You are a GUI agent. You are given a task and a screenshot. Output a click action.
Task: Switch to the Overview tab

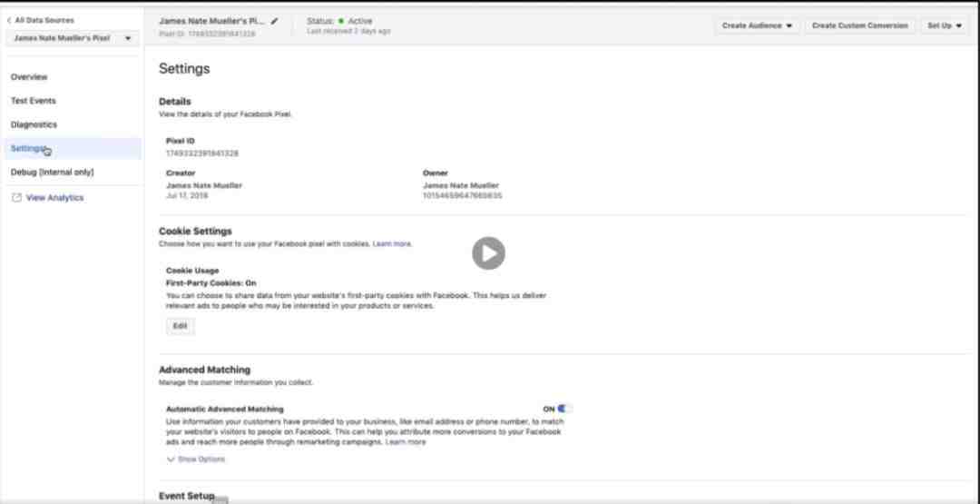29,77
